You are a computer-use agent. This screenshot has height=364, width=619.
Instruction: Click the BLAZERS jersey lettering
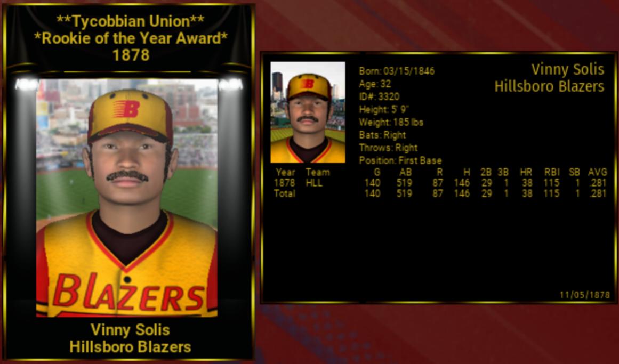pos(129,292)
